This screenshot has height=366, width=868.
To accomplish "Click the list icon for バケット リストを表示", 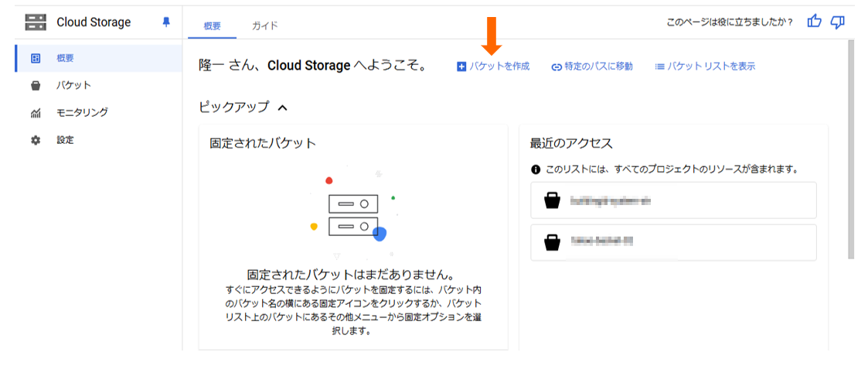I will tap(659, 67).
